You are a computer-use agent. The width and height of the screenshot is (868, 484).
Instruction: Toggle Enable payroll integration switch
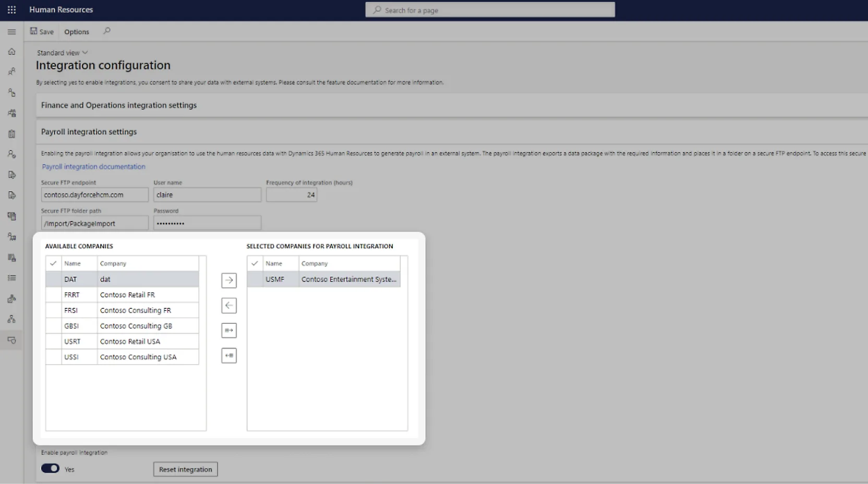coord(50,468)
